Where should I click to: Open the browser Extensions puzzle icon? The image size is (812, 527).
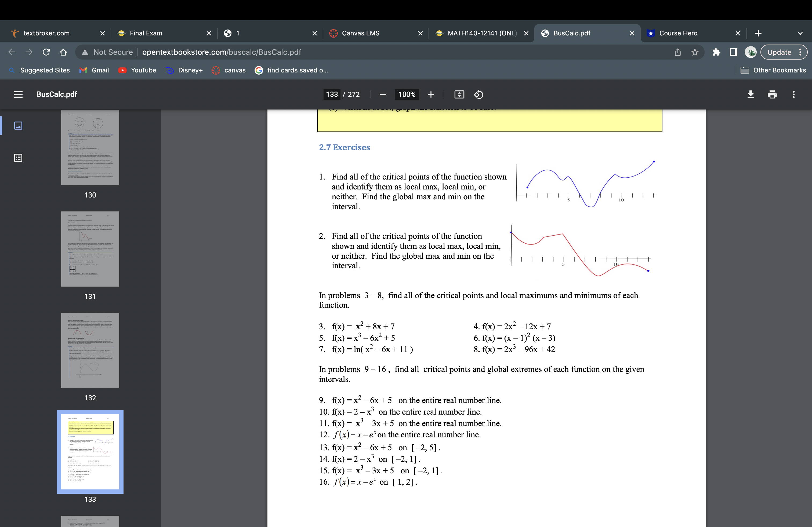[x=716, y=52]
